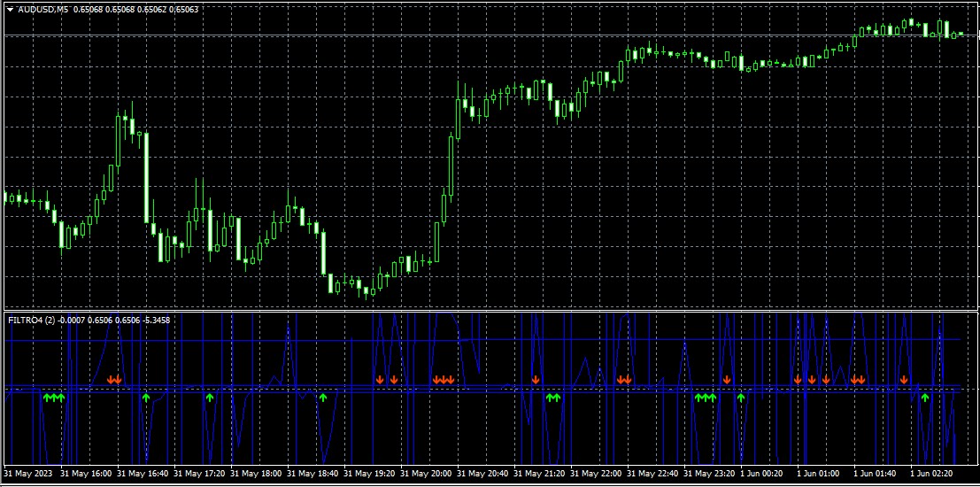Click the 1 Jun 00:20 time label
980x487 pixels.
[763, 474]
